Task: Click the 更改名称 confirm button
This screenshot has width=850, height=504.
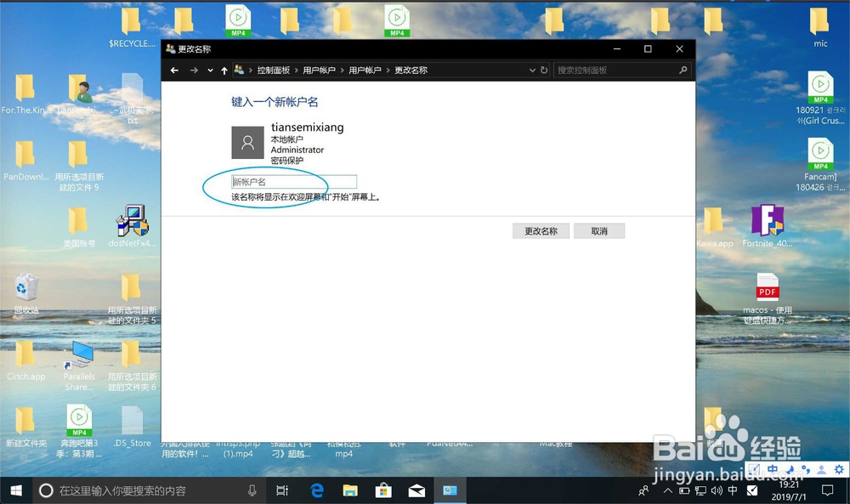Action: [x=541, y=230]
